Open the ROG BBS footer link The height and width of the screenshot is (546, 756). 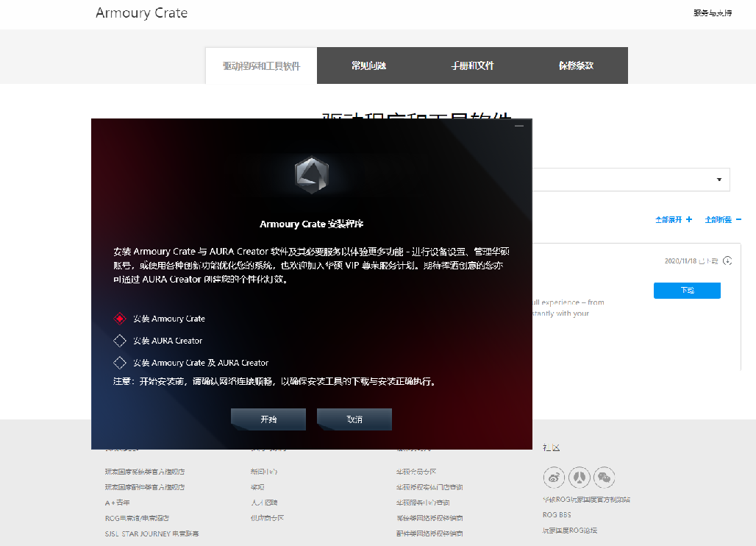click(x=557, y=514)
